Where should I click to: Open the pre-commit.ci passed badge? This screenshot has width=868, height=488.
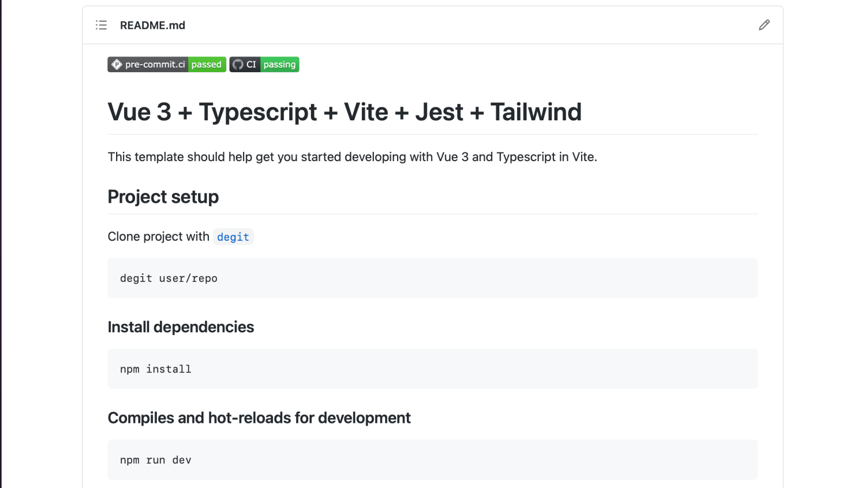click(x=167, y=65)
